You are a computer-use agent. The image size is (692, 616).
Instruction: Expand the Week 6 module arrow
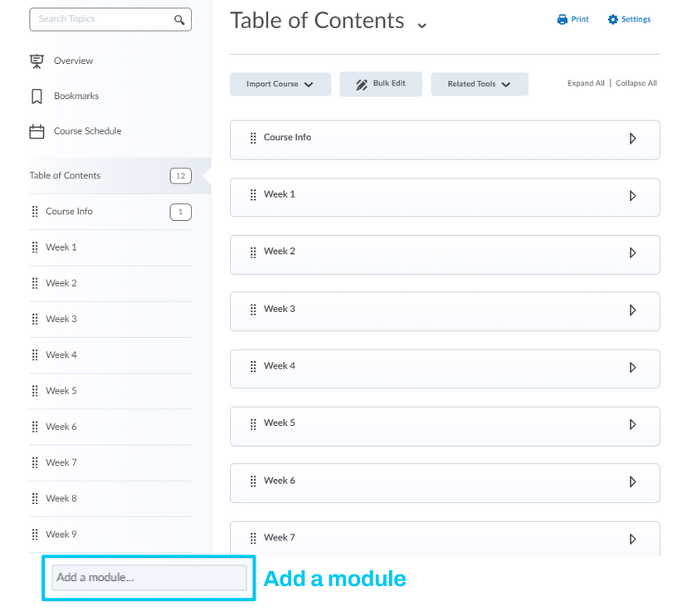[632, 482]
